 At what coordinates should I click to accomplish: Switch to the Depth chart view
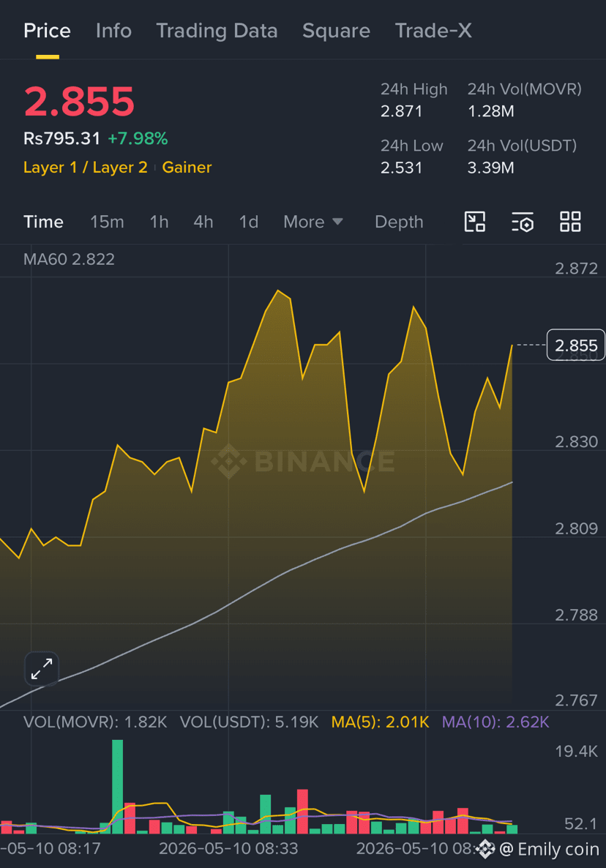[x=398, y=222]
